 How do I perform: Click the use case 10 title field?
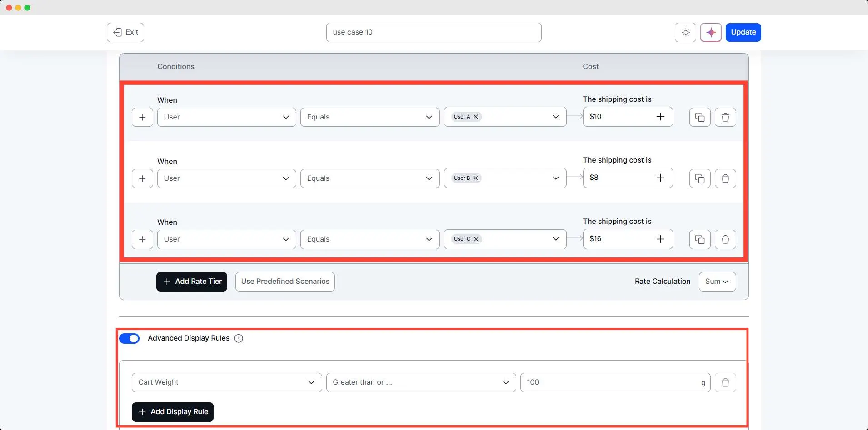click(x=434, y=32)
